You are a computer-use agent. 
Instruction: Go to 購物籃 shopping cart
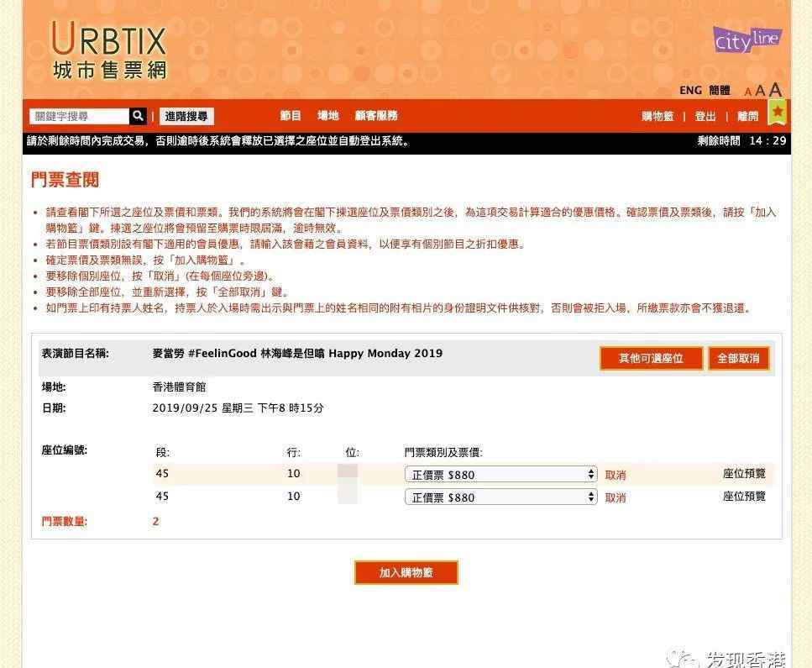click(x=657, y=116)
